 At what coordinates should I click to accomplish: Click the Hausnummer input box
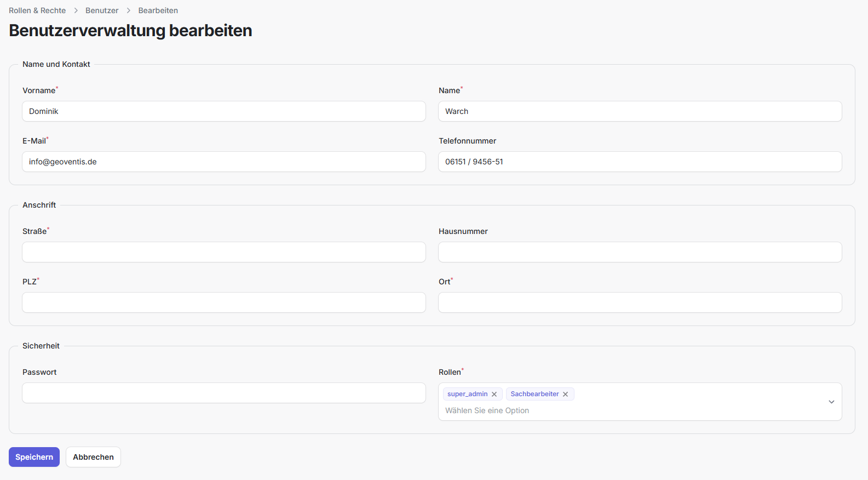[x=640, y=252]
